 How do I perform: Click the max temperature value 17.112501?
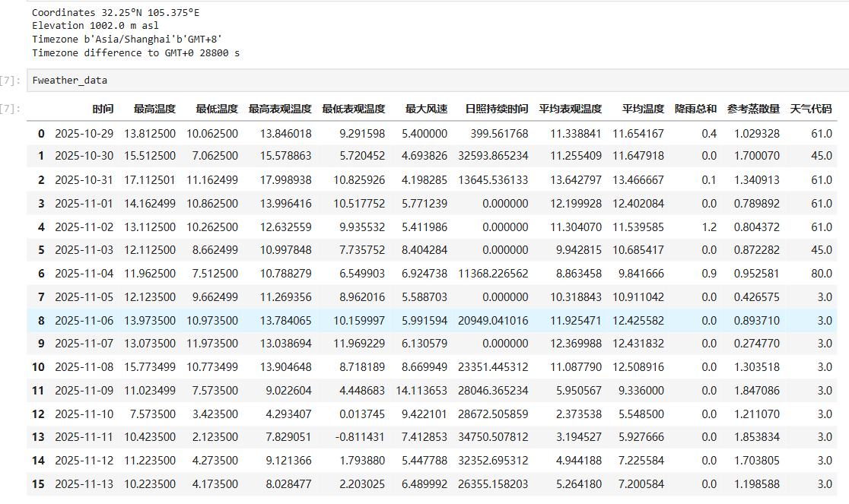coord(150,180)
